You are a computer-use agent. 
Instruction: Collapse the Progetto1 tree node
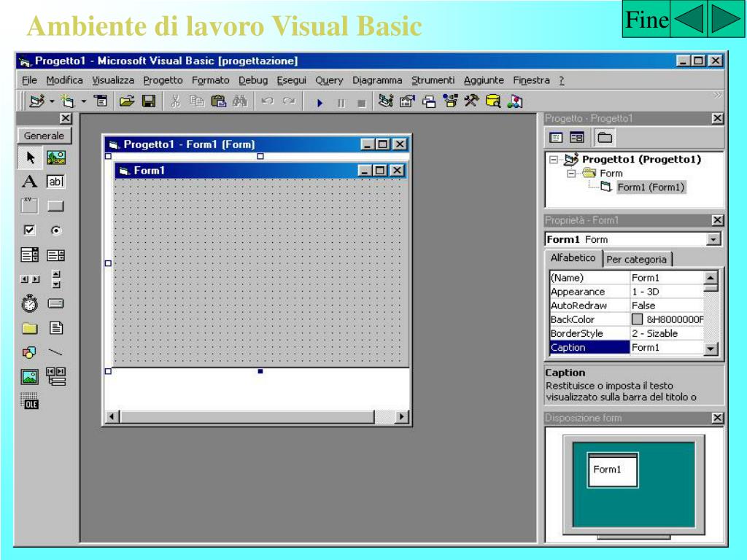(554, 160)
